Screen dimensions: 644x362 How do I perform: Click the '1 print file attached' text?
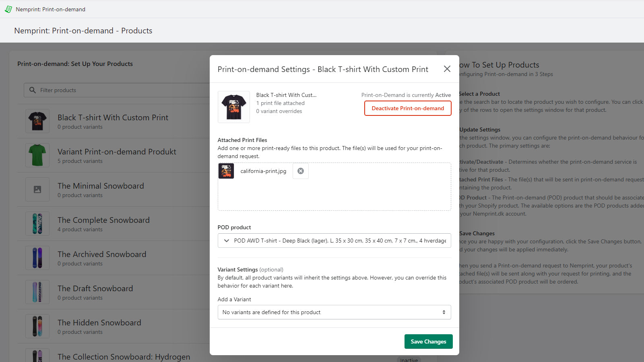281,103
